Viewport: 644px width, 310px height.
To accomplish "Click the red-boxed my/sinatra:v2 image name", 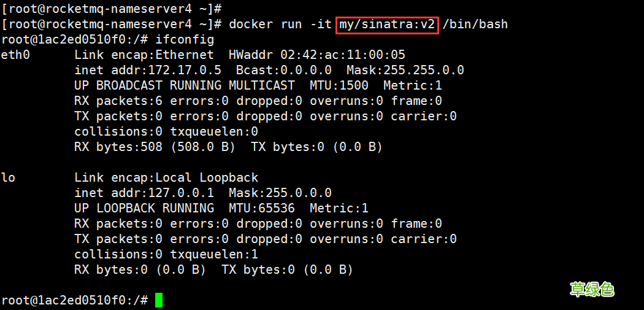I will (x=387, y=25).
